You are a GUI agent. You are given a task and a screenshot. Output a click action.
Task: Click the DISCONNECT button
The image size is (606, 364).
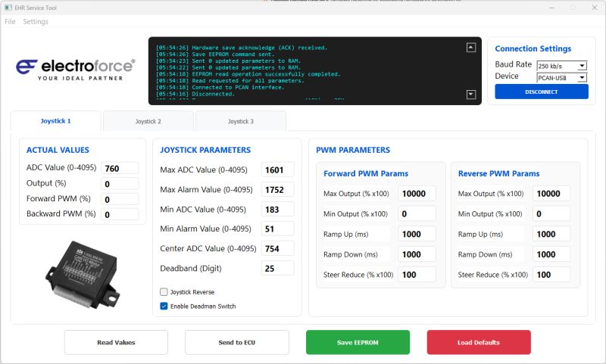(542, 92)
